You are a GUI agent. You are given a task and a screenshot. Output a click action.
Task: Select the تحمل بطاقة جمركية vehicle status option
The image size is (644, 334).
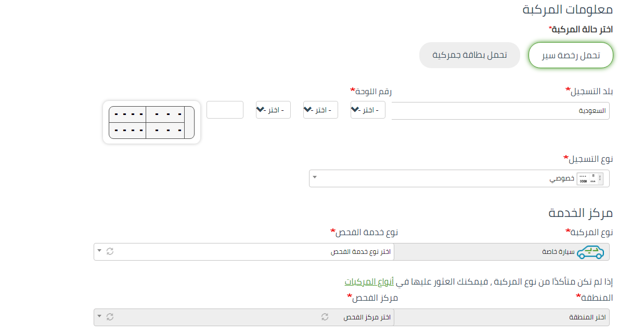(469, 55)
